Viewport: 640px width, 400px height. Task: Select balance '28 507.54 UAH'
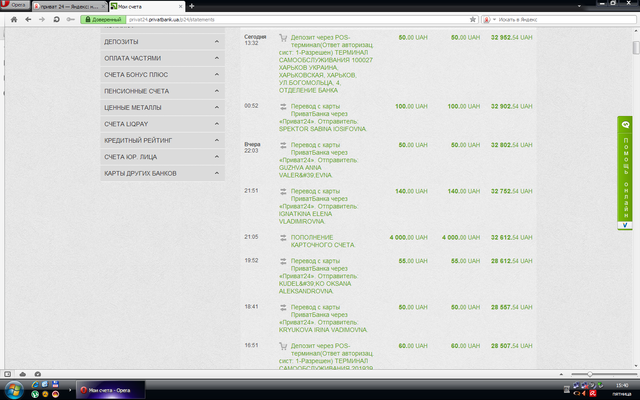511,346
